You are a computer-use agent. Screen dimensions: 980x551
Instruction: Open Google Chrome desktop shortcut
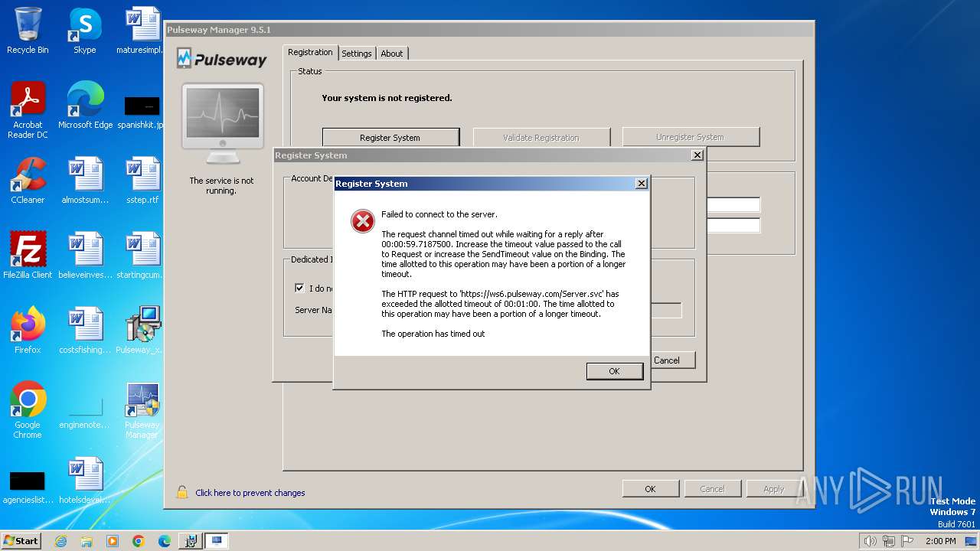(x=28, y=410)
